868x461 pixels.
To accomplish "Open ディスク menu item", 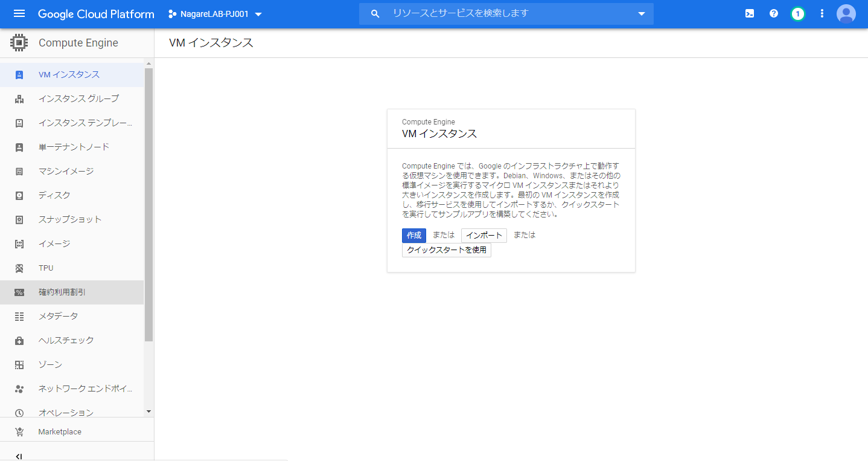I will click(x=72, y=196).
